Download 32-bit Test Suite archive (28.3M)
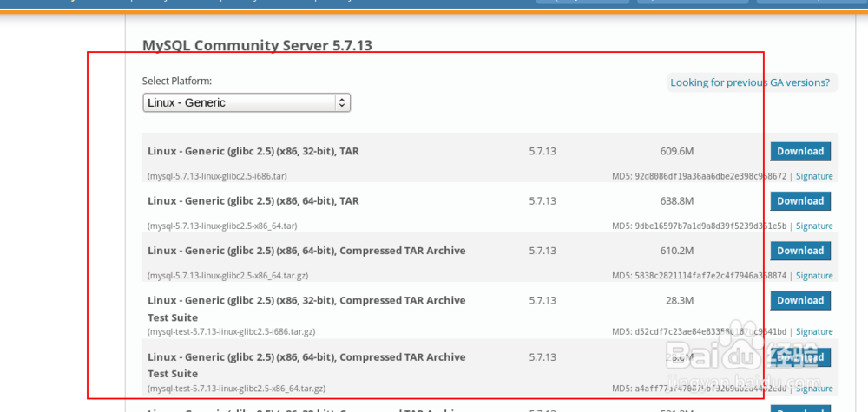This screenshot has height=412, width=868. coord(800,300)
